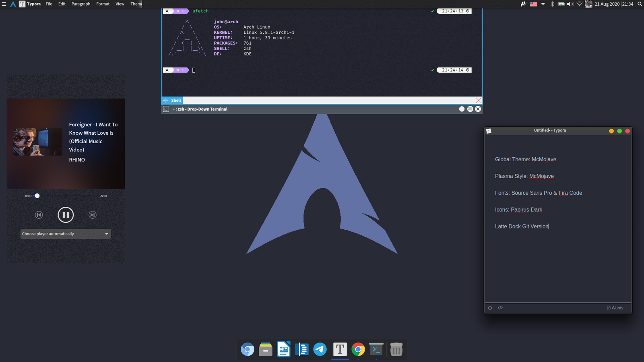Open the Choose player automatically dropdown
Screen dimensions: 644x362
point(66,234)
